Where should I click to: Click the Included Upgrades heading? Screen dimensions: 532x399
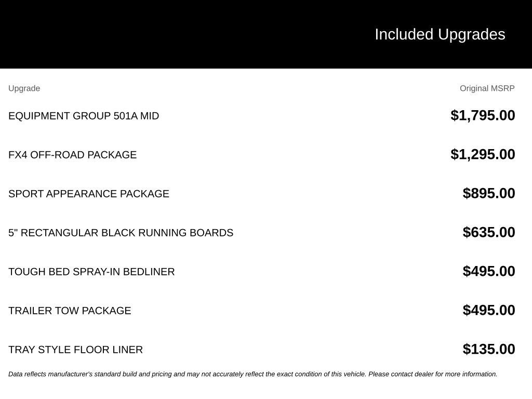pyautogui.click(x=440, y=34)
